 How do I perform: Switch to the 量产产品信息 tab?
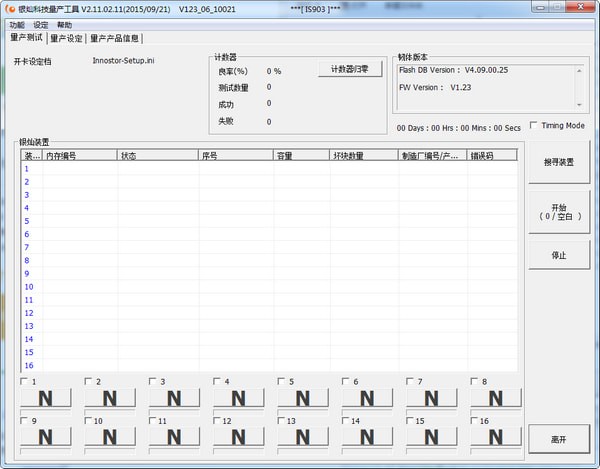tap(115, 39)
